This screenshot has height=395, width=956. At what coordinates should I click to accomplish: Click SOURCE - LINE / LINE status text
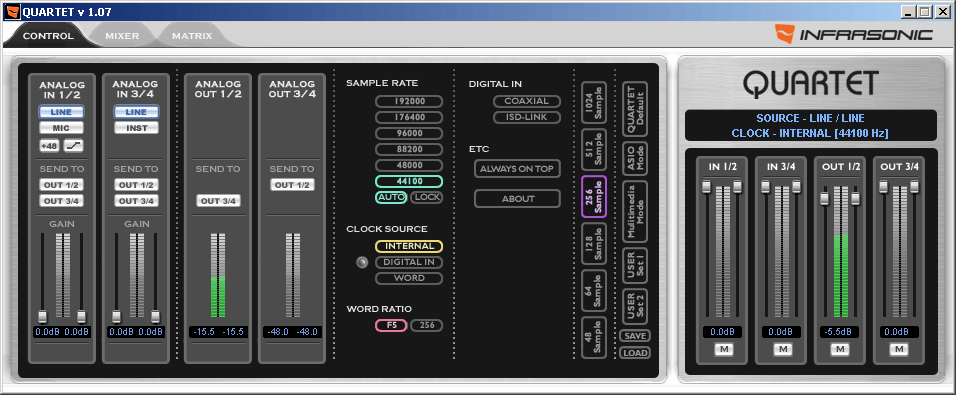coord(810,118)
